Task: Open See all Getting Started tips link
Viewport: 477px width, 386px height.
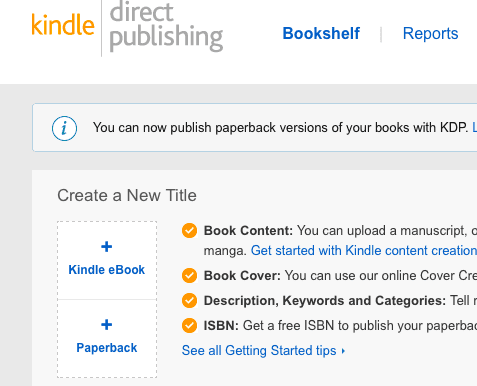Action: (259, 351)
